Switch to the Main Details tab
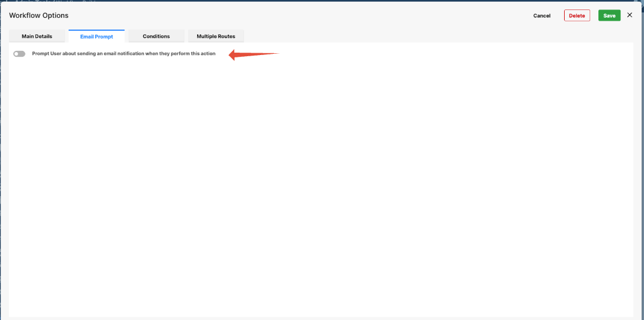Image resolution: width=644 pixels, height=320 pixels. (x=37, y=36)
